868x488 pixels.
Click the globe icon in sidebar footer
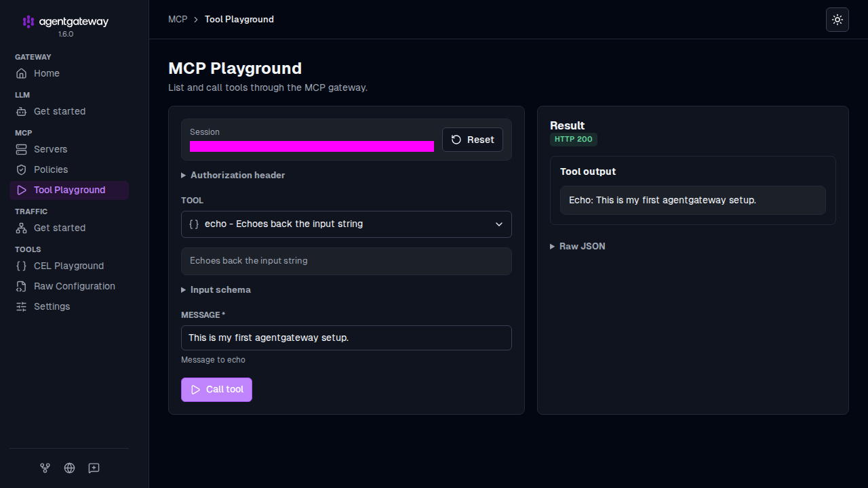click(69, 468)
